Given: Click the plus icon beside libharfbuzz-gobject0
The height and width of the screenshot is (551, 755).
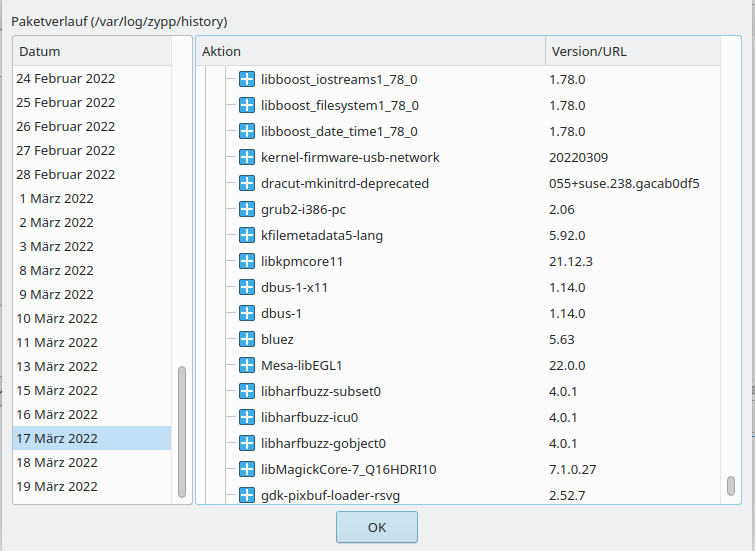Looking at the screenshot, I should click(x=247, y=443).
